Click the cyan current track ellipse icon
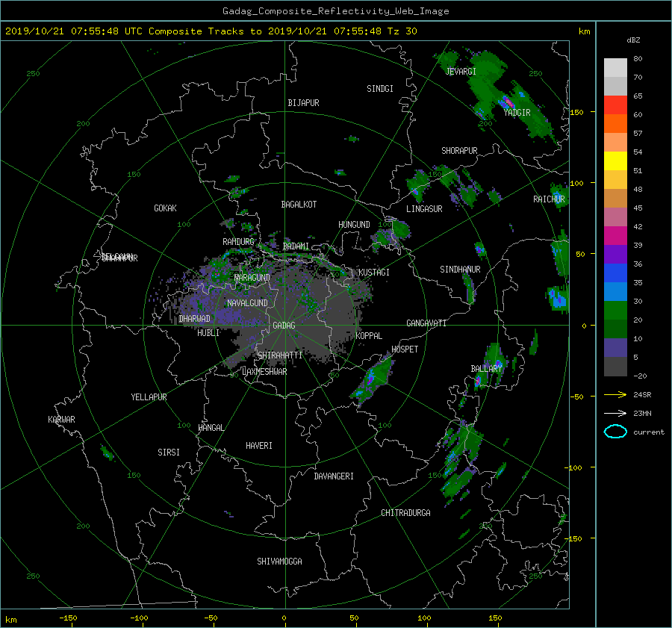This screenshot has height=628, width=672. [x=615, y=432]
